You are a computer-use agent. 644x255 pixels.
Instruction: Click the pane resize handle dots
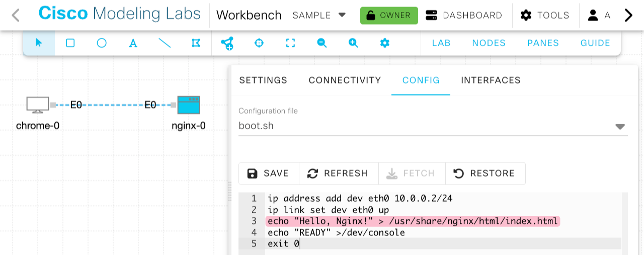pyautogui.click(x=230, y=191)
